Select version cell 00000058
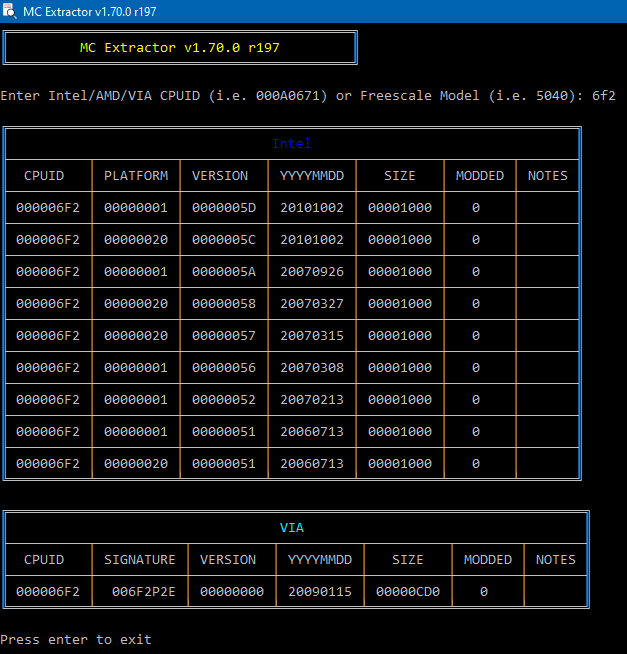 (224, 304)
